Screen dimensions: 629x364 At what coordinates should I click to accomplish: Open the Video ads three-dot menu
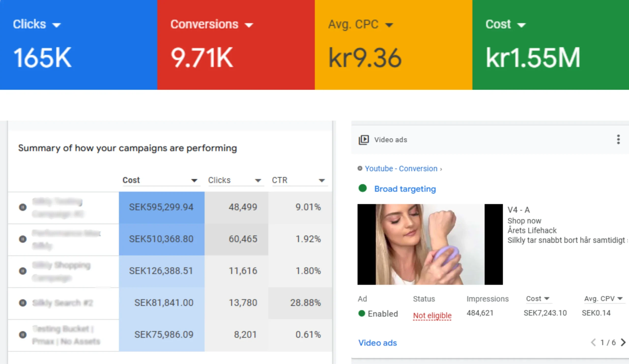(x=618, y=140)
